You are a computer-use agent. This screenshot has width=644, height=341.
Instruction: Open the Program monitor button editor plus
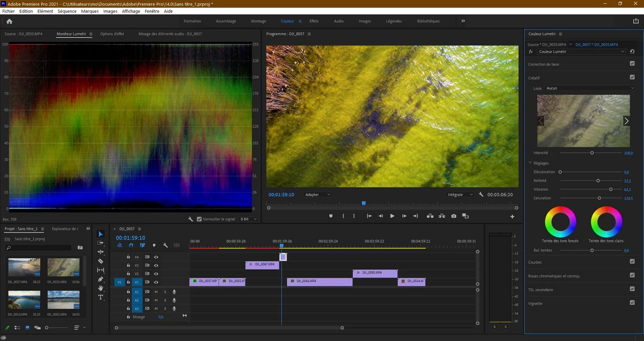[512, 217]
